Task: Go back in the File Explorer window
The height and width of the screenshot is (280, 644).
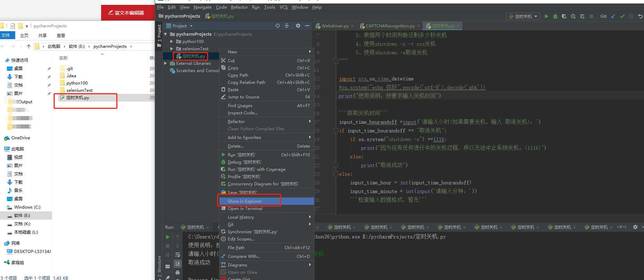Action: [3, 46]
